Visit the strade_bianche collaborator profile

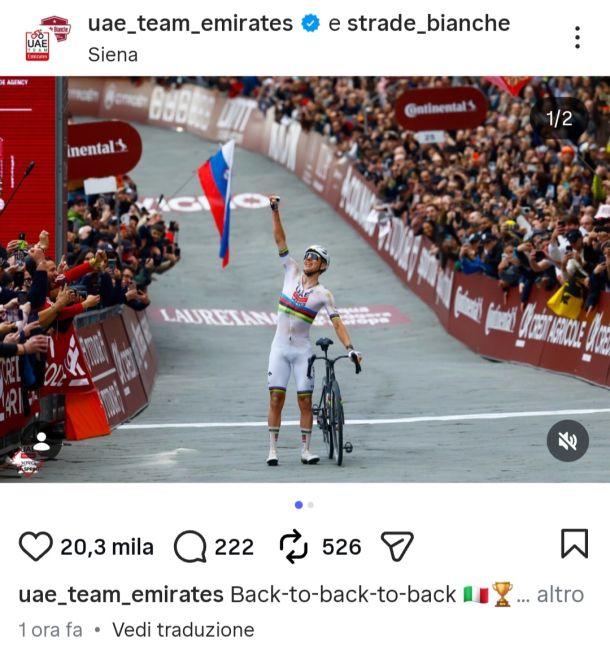coord(428,23)
